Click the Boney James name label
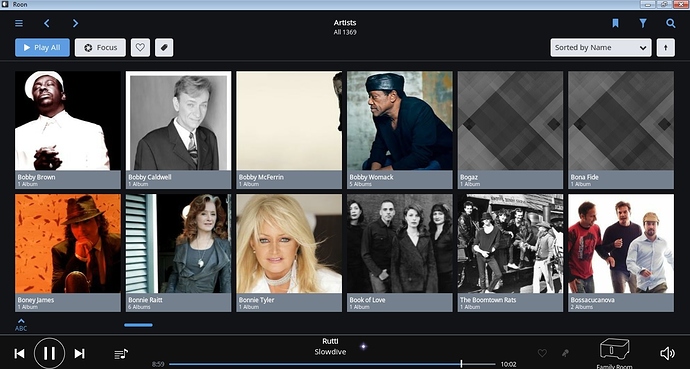 click(x=36, y=300)
